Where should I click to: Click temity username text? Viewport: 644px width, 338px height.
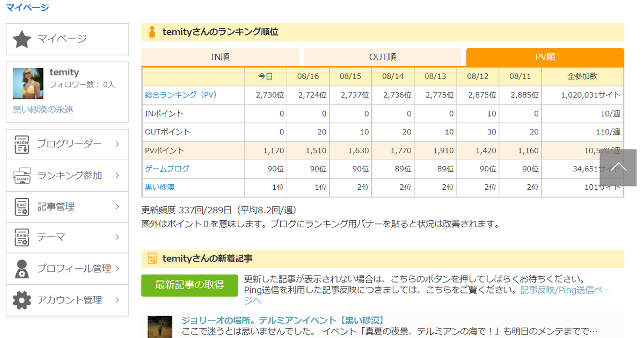[x=64, y=73]
